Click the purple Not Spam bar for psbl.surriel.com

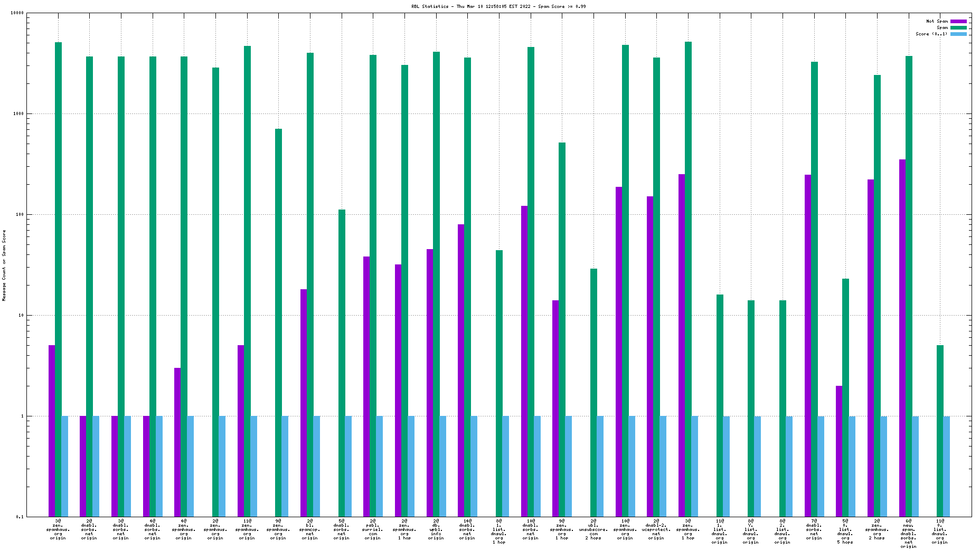coord(366,386)
